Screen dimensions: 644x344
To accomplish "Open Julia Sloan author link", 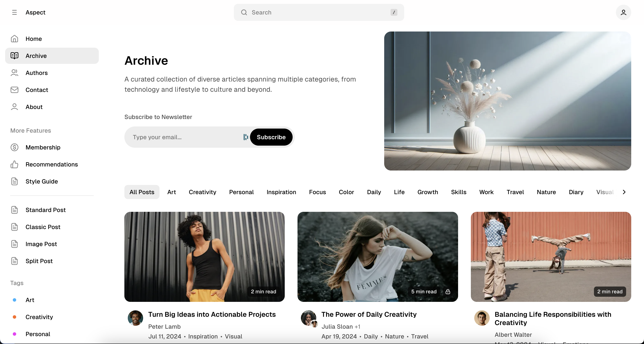I will pyautogui.click(x=337, y=326).
